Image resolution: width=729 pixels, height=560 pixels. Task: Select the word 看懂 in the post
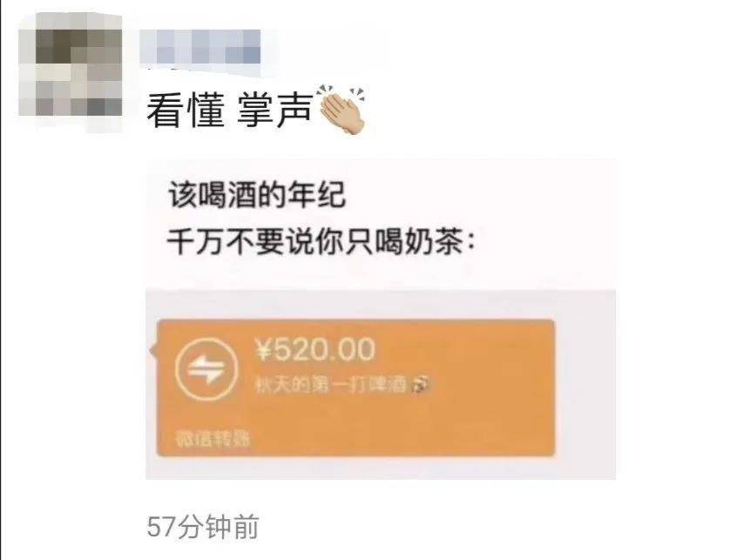click(186, 111)
